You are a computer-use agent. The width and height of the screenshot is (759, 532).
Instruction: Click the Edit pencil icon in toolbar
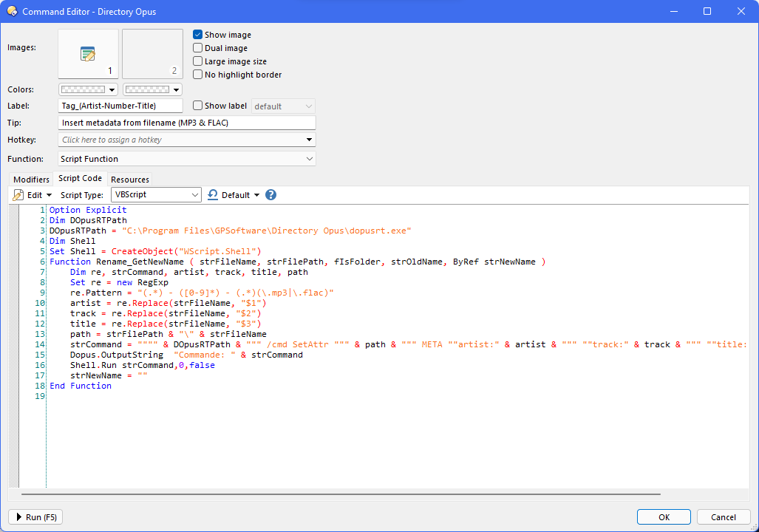[x=18, y=195]
